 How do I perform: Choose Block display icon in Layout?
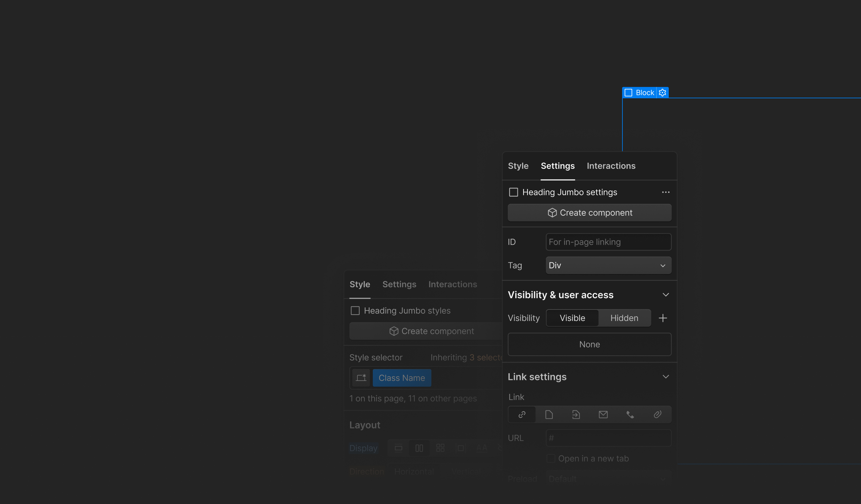point(398,448)
